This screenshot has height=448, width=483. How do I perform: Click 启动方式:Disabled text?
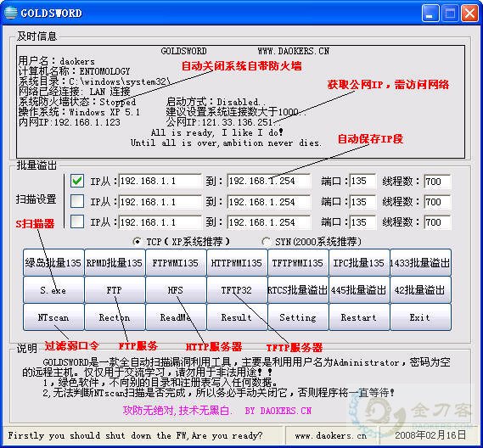[213, 102]
